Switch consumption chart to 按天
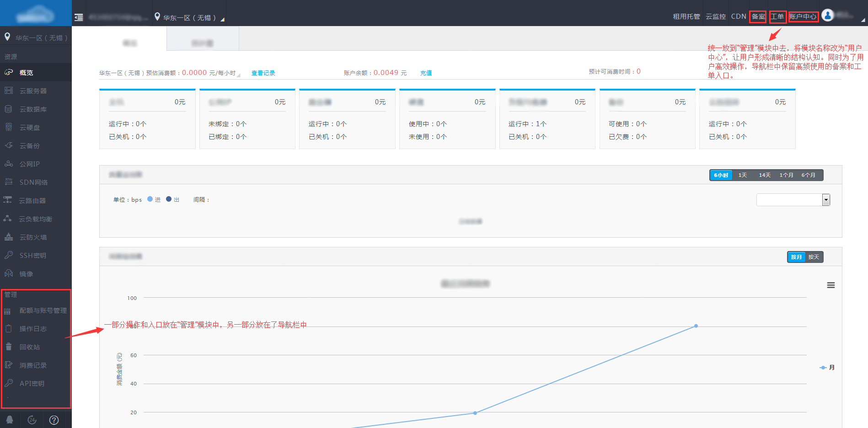This screenshot has height=428, width=868. pyautogui.click(x=814, y=257)
